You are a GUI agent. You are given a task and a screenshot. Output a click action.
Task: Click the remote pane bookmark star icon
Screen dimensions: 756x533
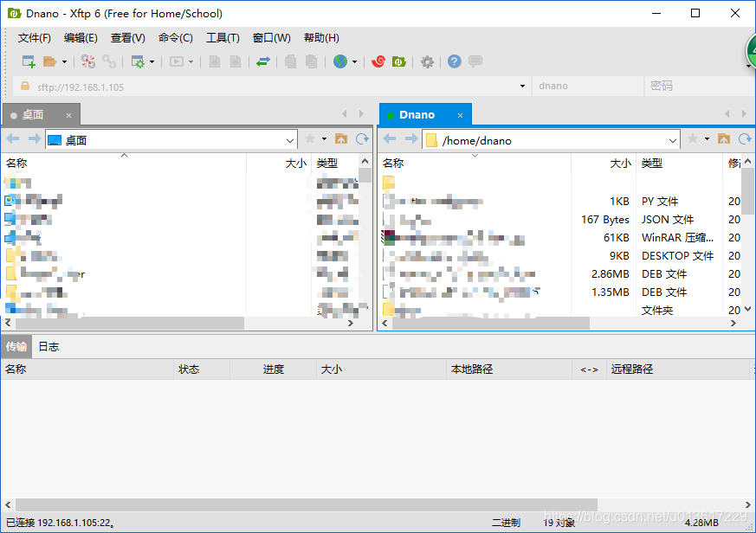(x=693, y=139)
